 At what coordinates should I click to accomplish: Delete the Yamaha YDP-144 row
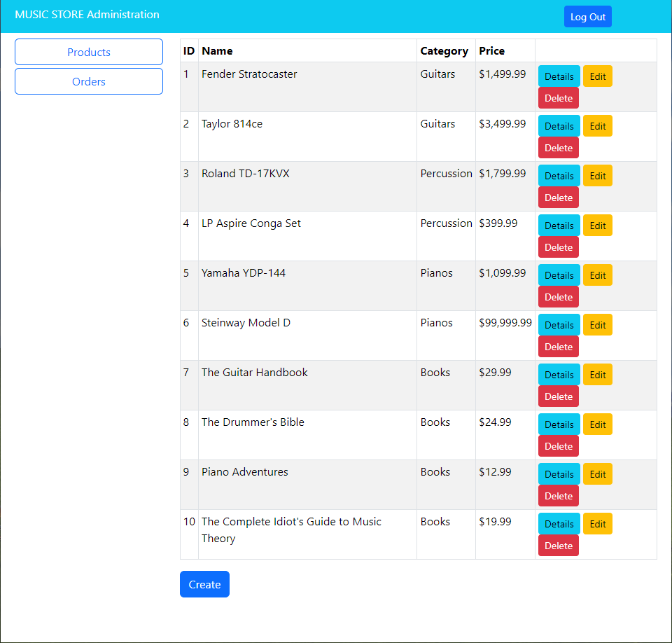click(558, 297)
